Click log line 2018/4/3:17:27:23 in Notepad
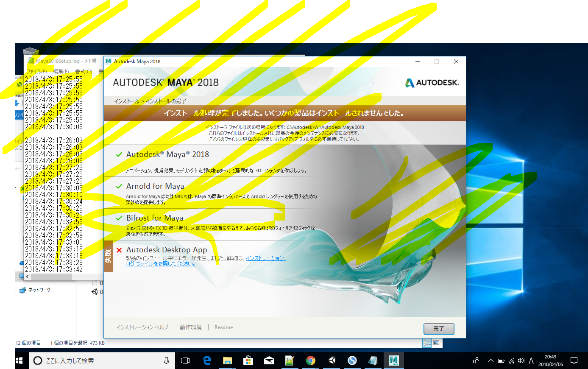The width and height of the screenshot is (588, 369). (54, 168)
